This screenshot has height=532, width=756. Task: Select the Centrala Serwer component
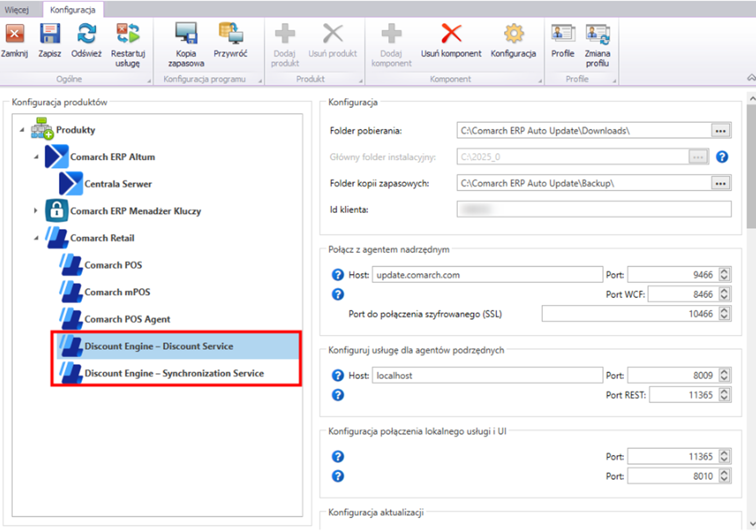point(118,184)
